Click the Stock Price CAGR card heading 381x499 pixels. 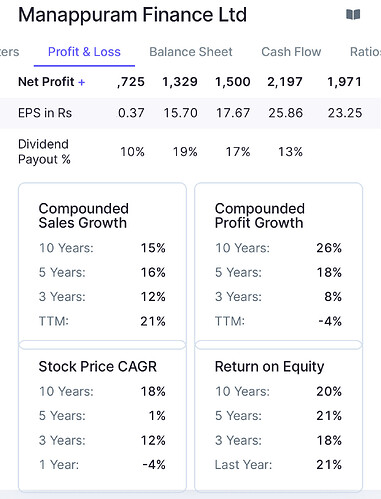tap(97, 367)
